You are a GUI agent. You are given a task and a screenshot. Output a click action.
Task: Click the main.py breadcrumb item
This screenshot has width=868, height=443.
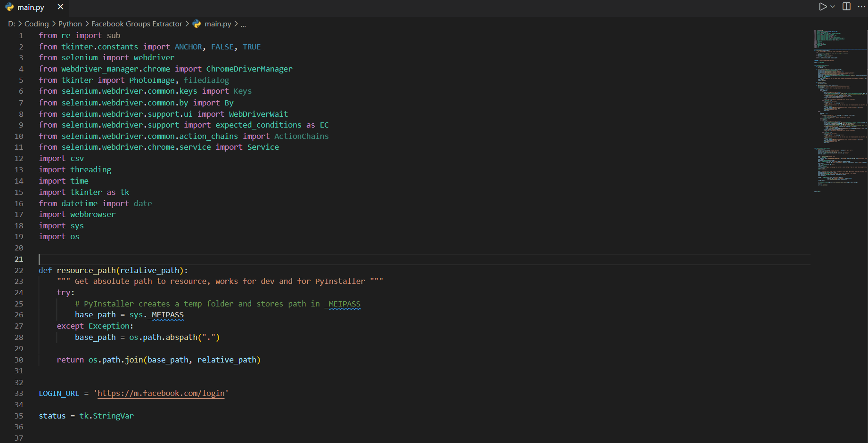(x=218, y=24)
